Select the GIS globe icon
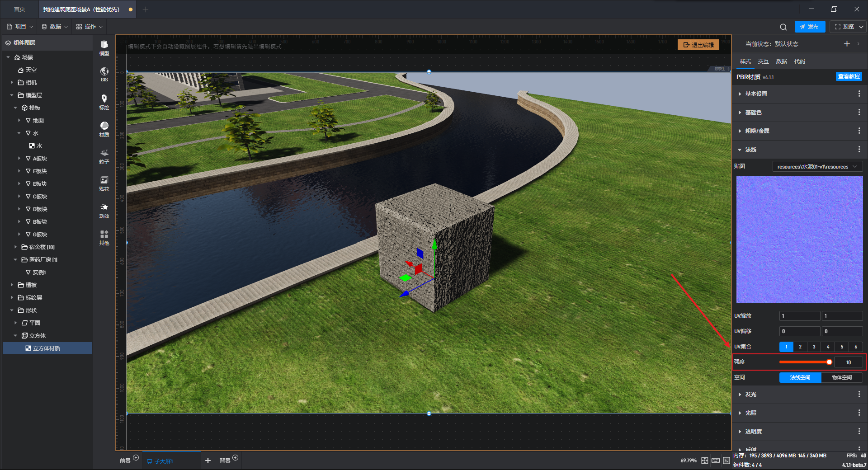868x470 pixels. click(104, 74)
